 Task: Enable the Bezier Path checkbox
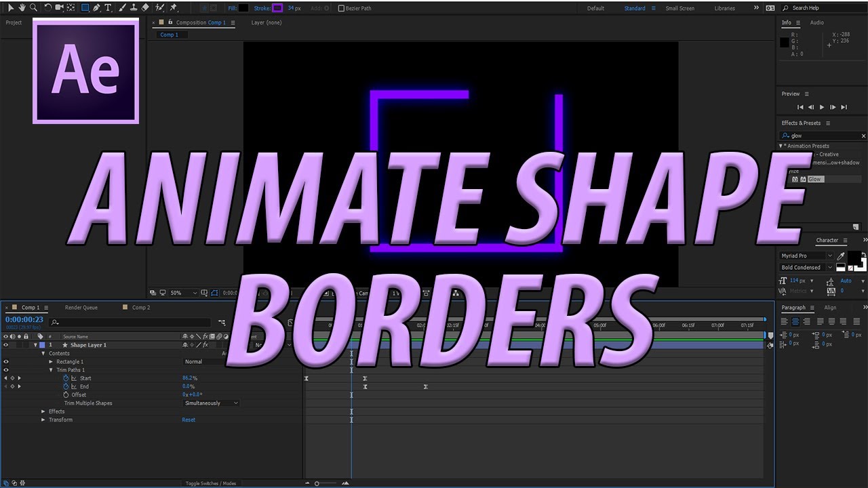pos(342,8)
